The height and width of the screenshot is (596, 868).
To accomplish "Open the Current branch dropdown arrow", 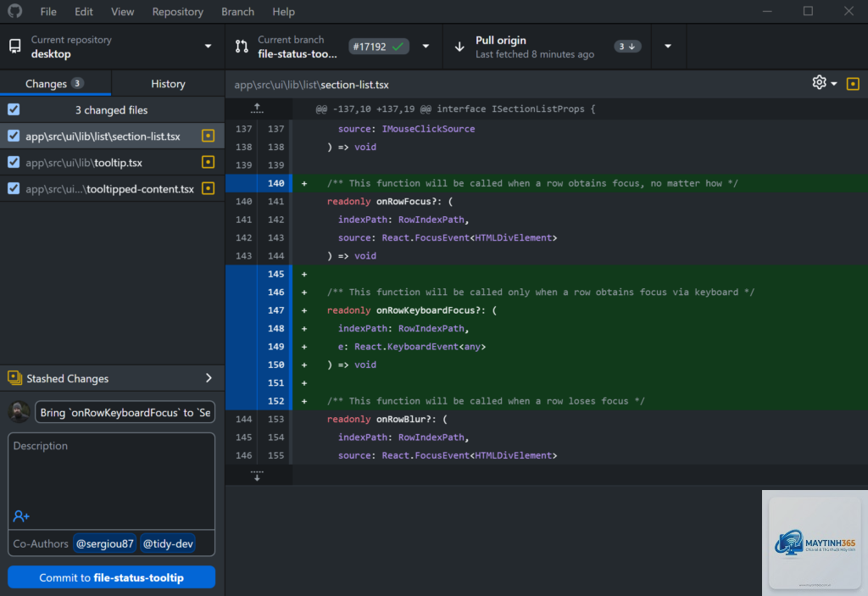I will tap(426, 47).
